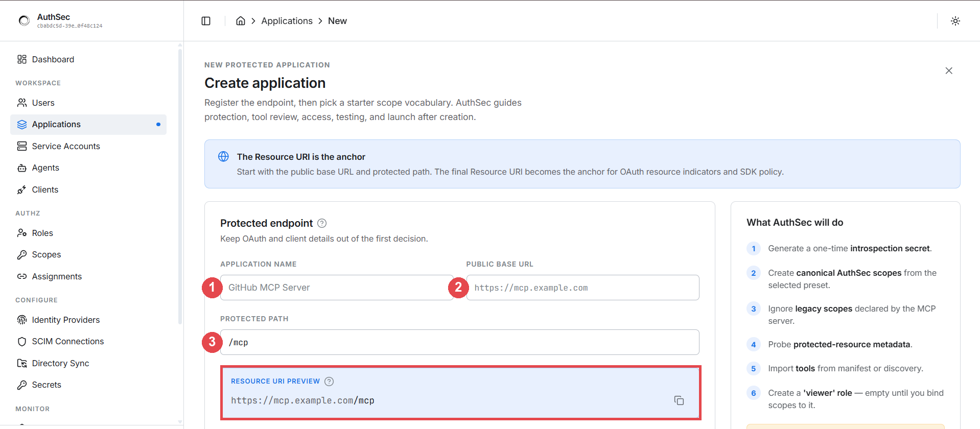Open Assignments section
The width and height of the screenshot is (980, 429).
[88, 276]
